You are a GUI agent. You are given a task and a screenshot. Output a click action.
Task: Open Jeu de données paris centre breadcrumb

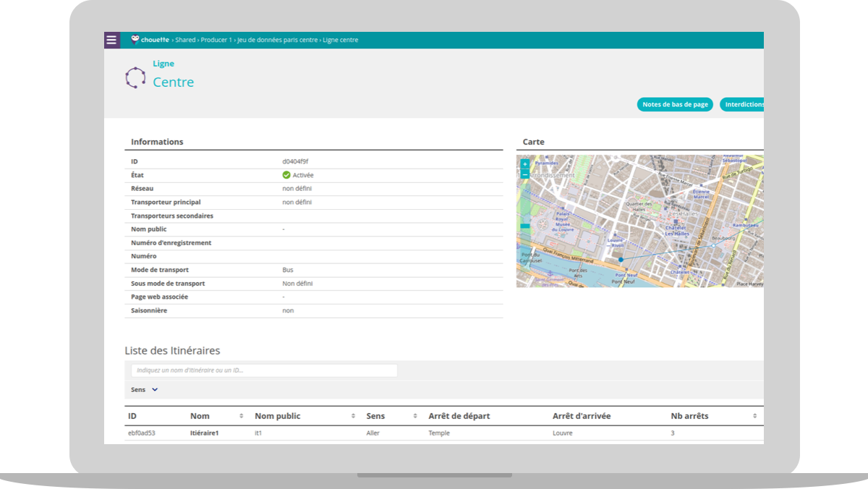[x=277, y=40]
